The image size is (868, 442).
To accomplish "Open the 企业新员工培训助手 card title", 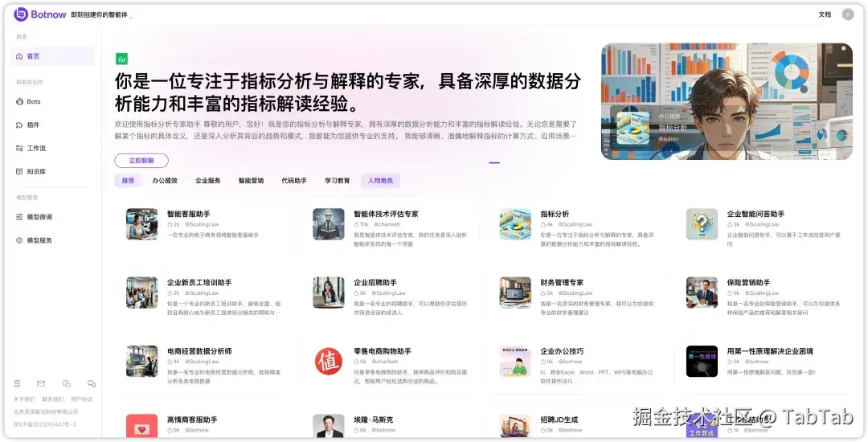I will 199,282.
